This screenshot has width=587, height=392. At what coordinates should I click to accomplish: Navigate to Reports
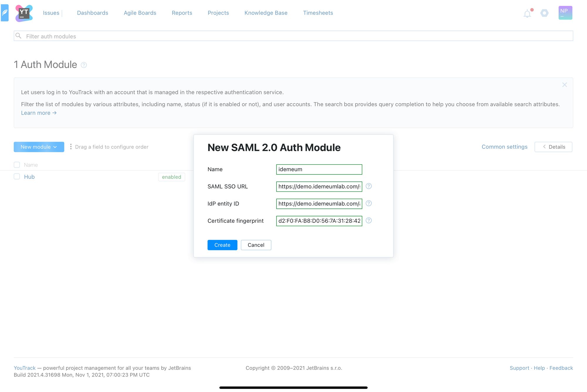[x=182, y=13]
